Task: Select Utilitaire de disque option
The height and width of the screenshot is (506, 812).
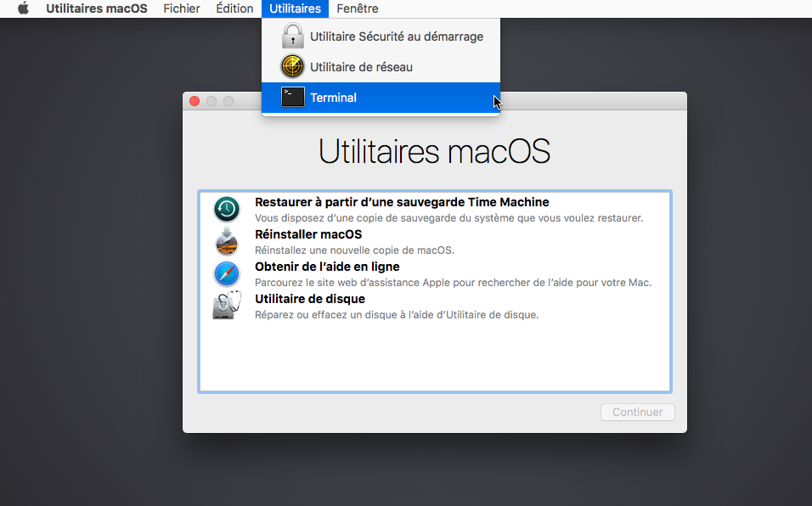Action: click(435, 306)
